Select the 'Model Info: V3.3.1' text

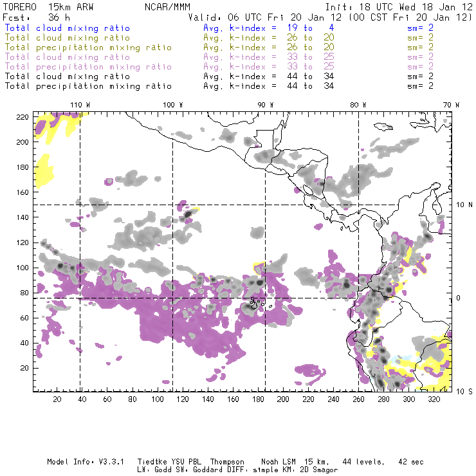pos(86,462)
